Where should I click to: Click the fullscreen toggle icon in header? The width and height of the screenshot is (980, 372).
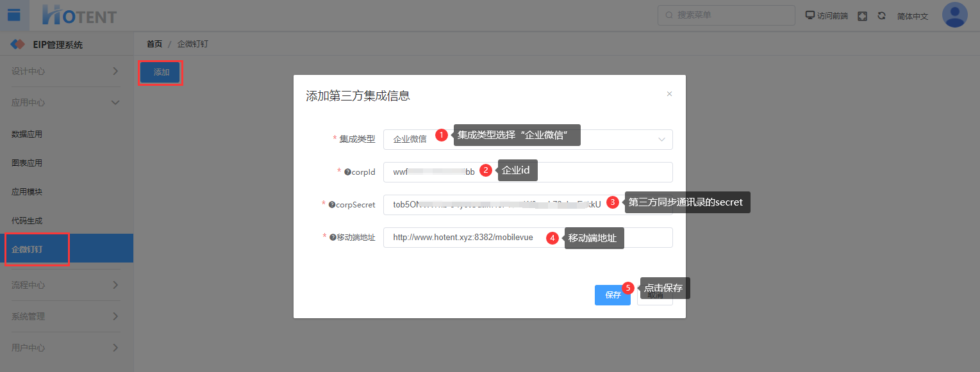(x=862, y=16)
